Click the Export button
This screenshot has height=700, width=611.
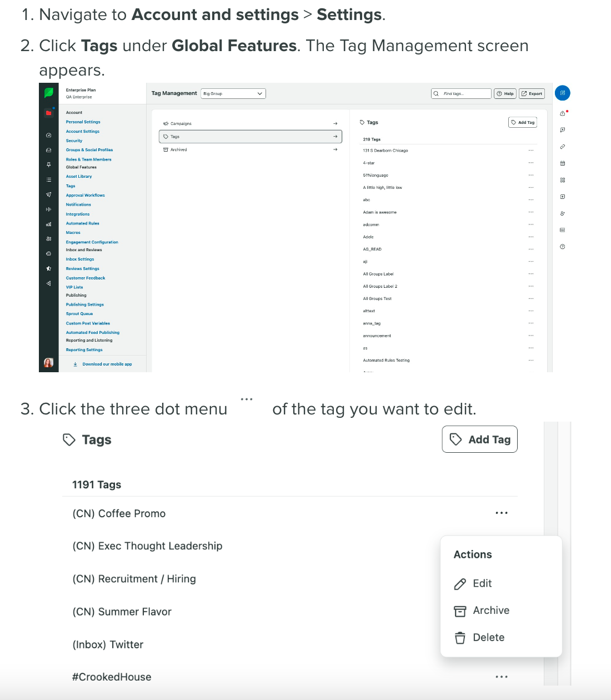pos(532,93)
